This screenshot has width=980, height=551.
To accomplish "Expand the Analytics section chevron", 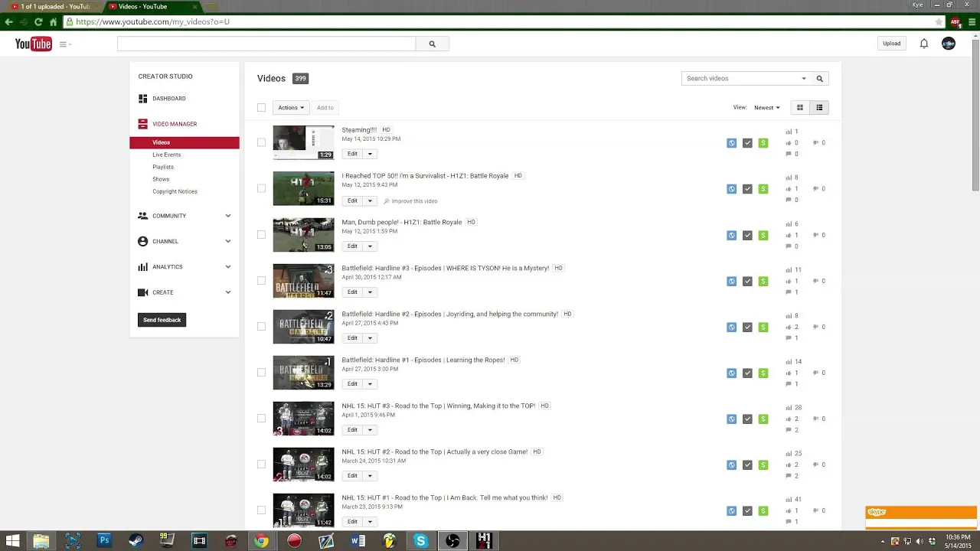I will [x=227, y=267].
